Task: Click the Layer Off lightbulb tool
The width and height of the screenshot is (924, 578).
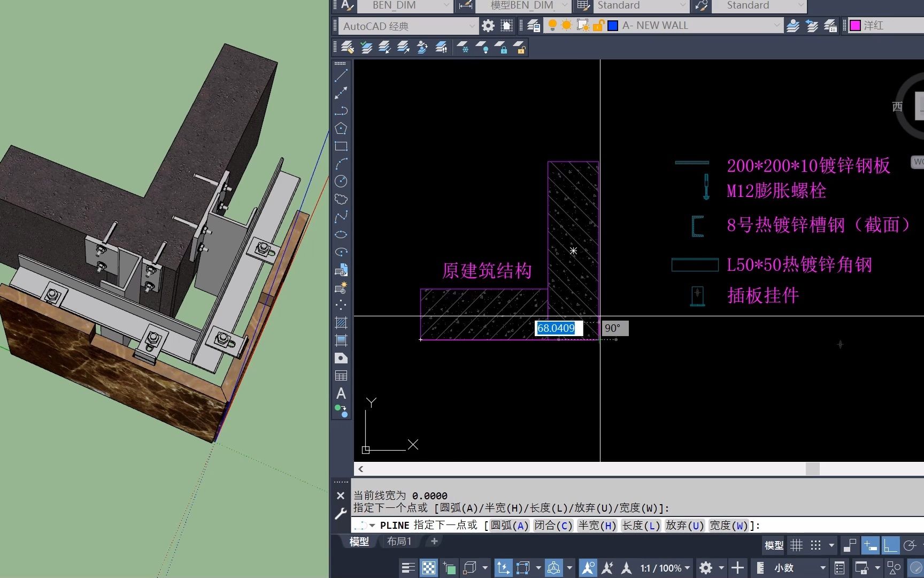Action: [482, 48]
